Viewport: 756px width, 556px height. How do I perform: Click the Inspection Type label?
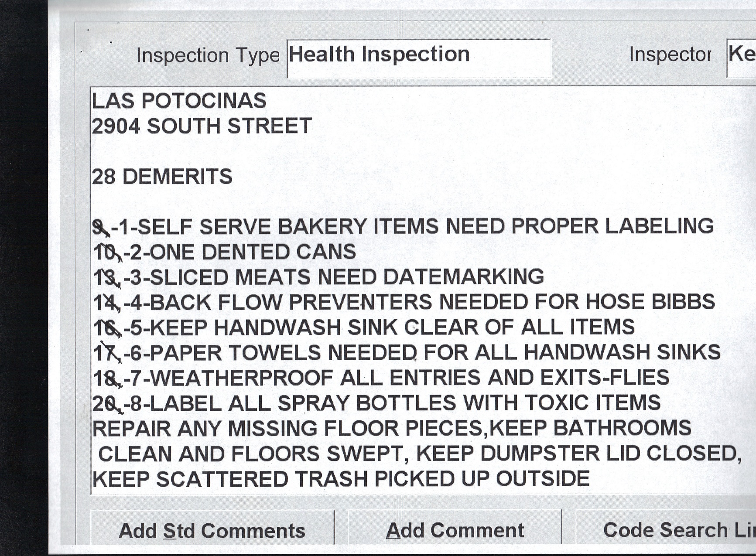tap(208, 55)
